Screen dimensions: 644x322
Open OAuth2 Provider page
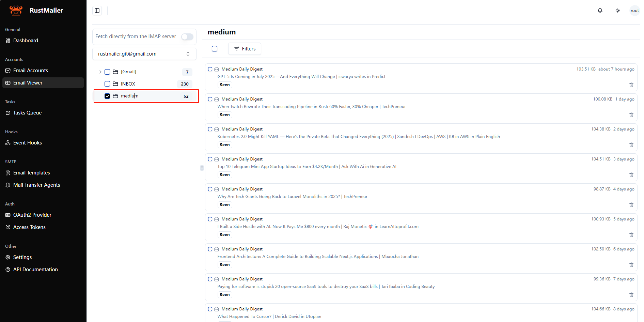coord(43,215)
